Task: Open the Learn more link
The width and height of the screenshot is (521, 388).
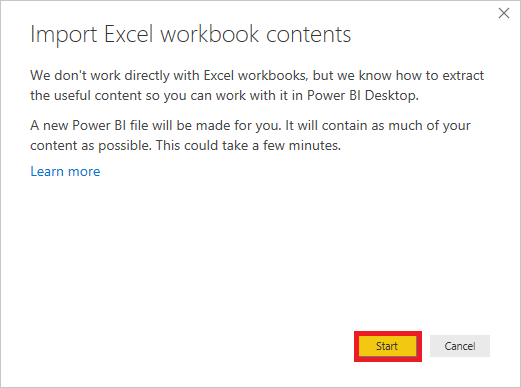Action: pyautogui.click(x=65, y=171)
